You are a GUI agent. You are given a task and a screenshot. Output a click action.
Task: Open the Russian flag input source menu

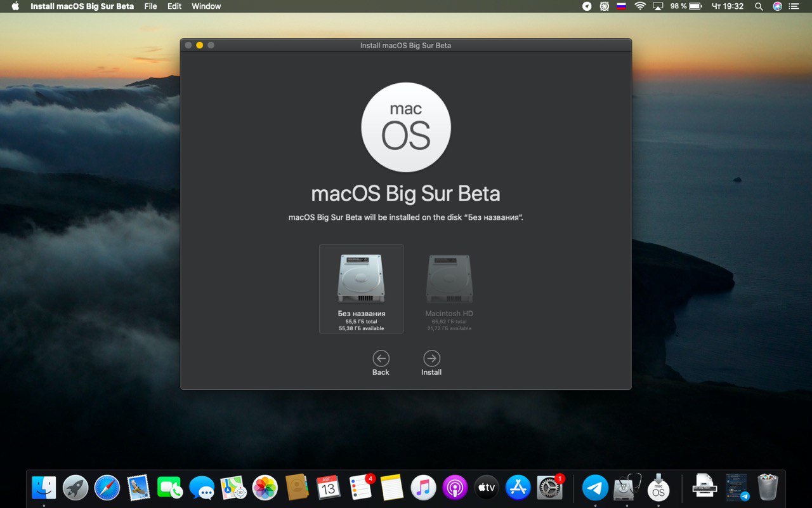[622, 6]
